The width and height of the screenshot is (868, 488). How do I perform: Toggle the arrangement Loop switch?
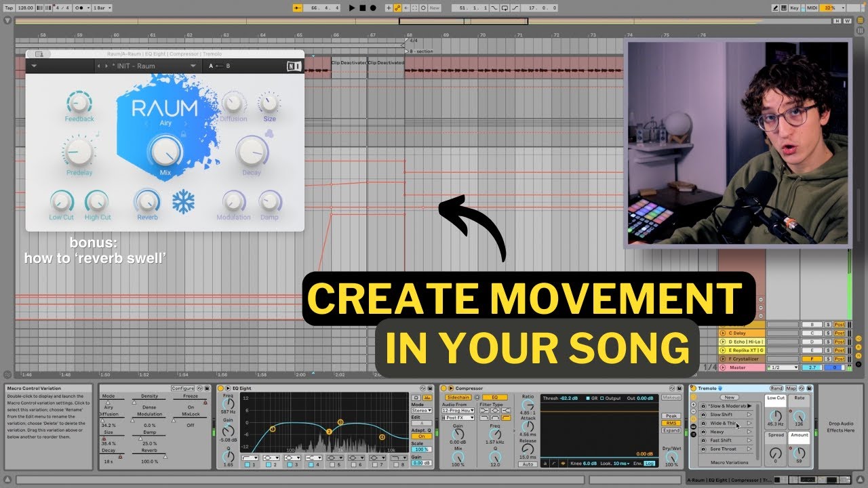point(504,7)
